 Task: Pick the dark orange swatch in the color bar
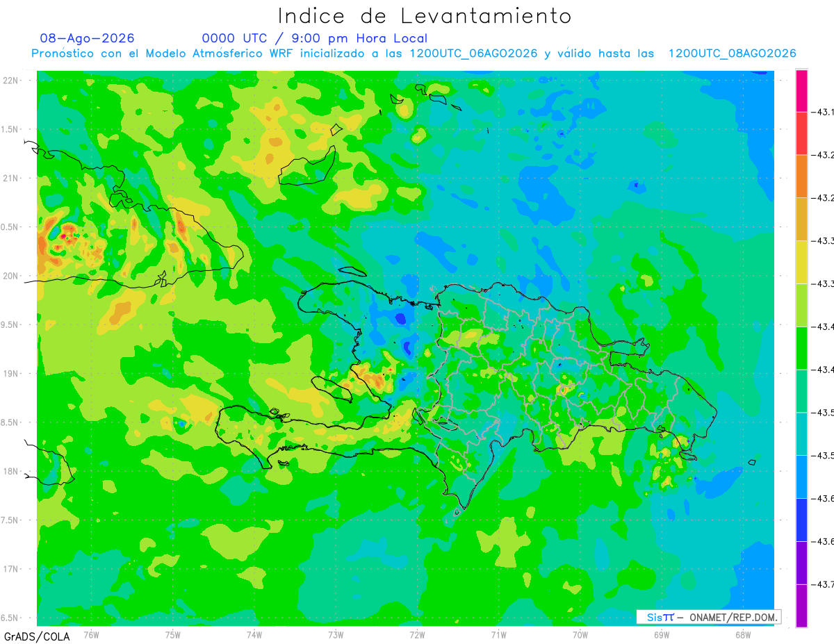tap(801, 176)
